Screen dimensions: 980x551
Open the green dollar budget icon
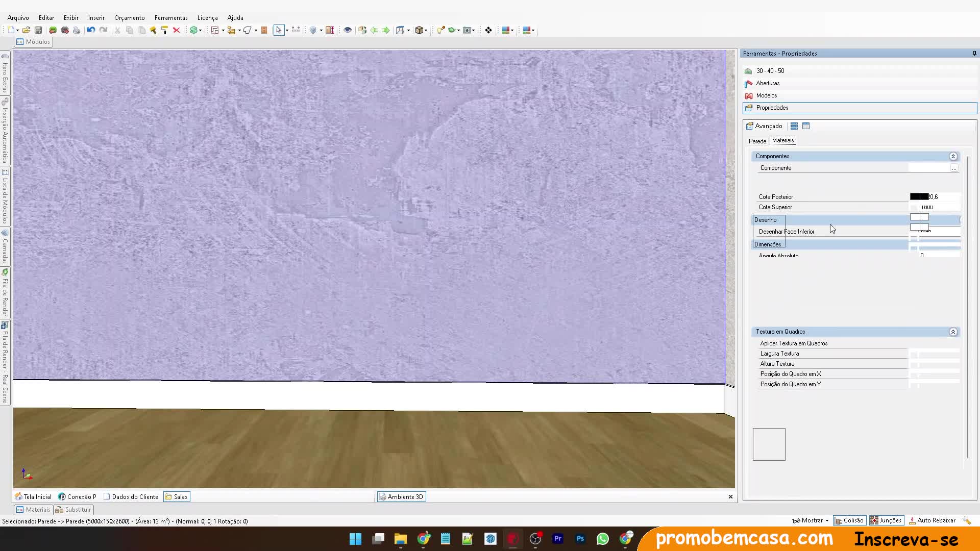coord(193,30)
